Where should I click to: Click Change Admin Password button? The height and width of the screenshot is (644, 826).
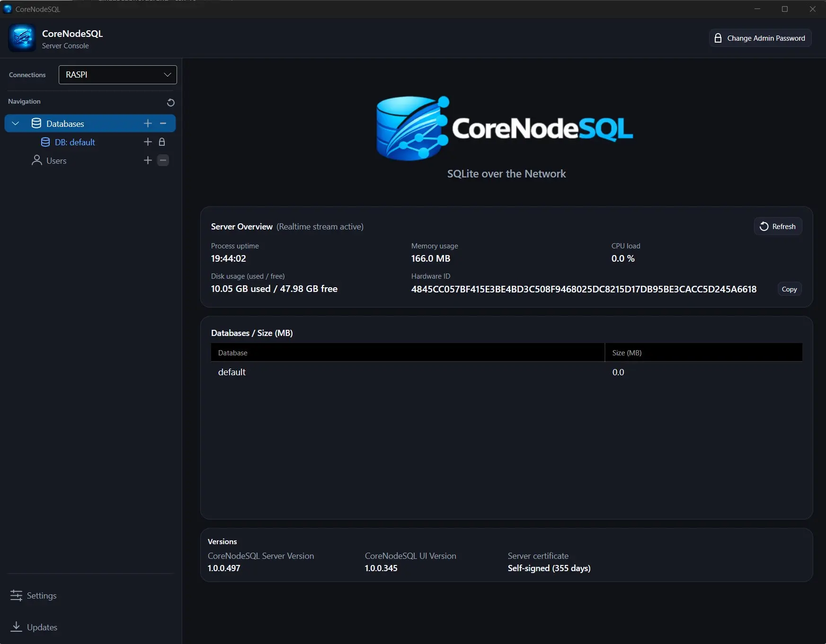click(x=760, y=38)
